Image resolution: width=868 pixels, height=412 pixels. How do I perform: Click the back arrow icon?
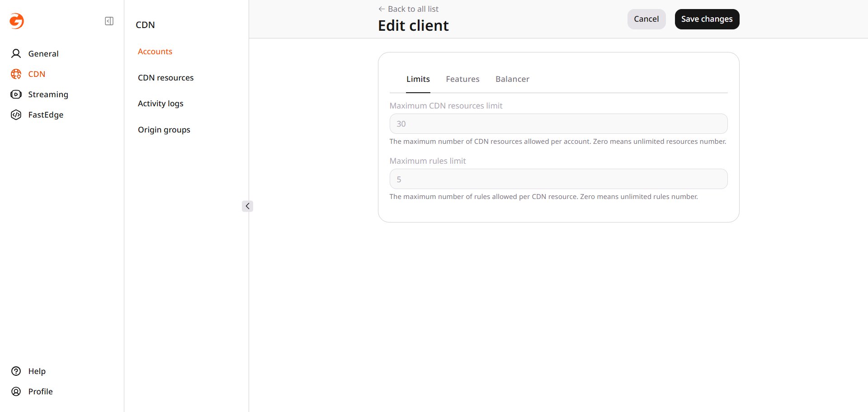[x=382, y=9]
